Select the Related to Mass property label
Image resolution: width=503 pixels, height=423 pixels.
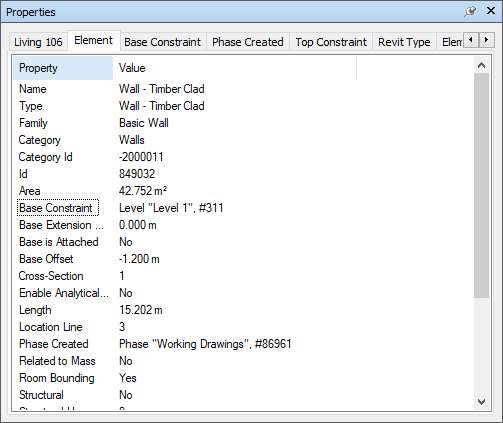tap(57, 361)
